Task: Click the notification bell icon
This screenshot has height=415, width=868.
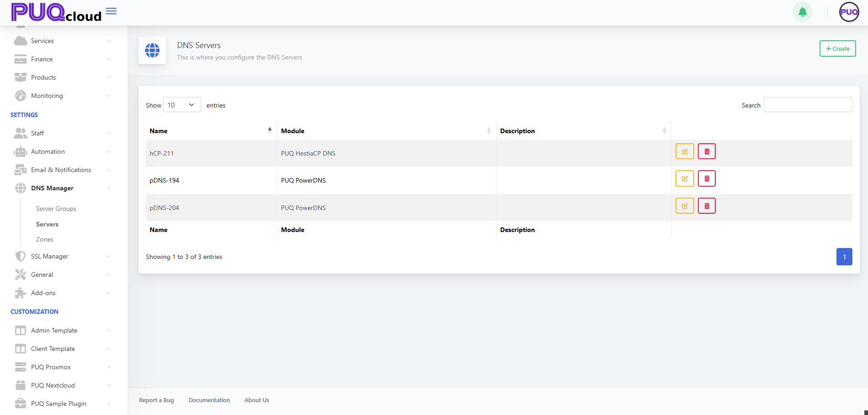Action: [x=802, y=12]
